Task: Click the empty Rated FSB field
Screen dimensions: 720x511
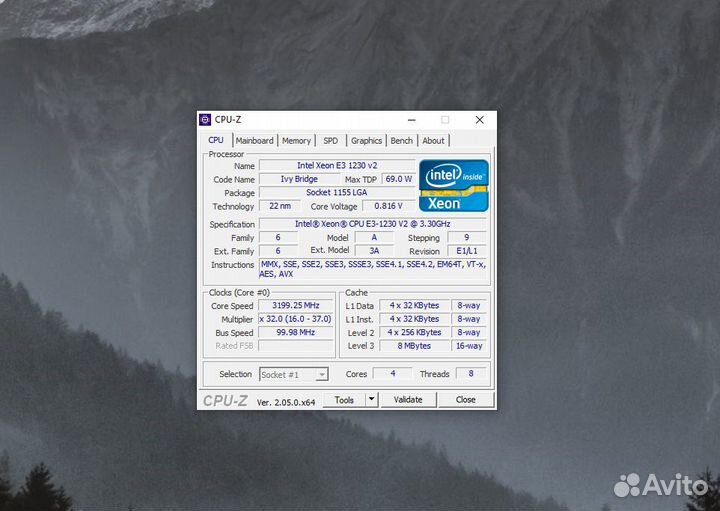Action: coord(296,346)
